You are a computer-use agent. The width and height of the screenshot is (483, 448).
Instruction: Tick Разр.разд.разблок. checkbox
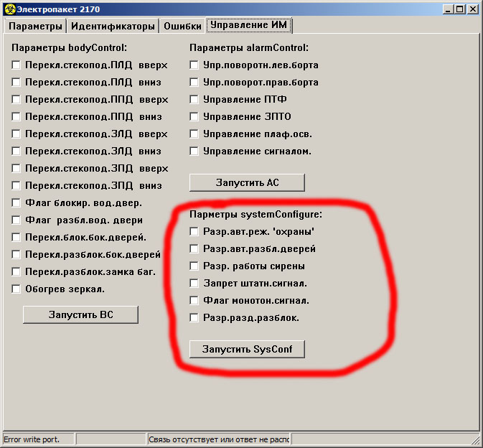[194, 317]
